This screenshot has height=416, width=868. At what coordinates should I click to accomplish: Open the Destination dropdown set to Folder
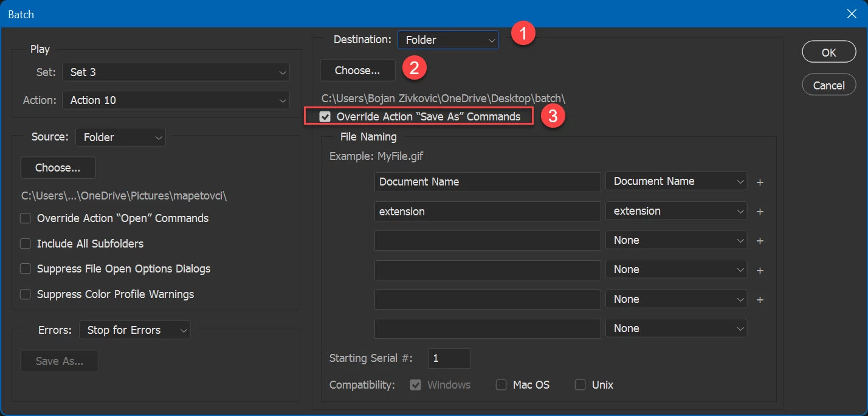point(448,40)
